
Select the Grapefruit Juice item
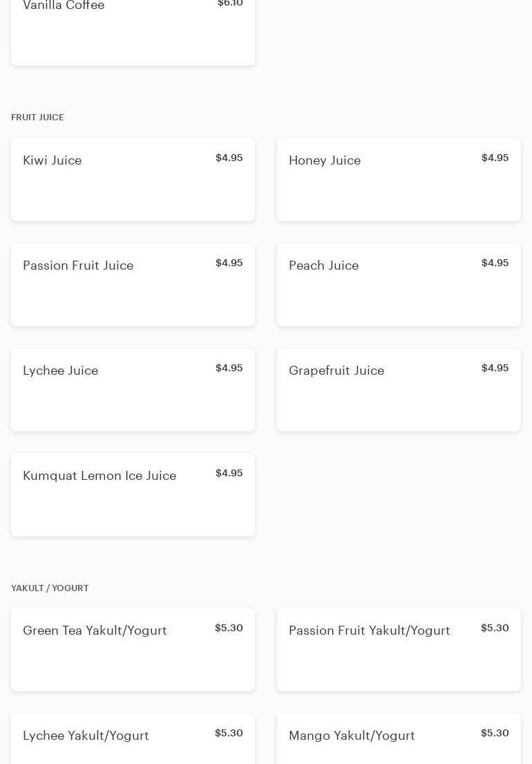pos(399,390)
